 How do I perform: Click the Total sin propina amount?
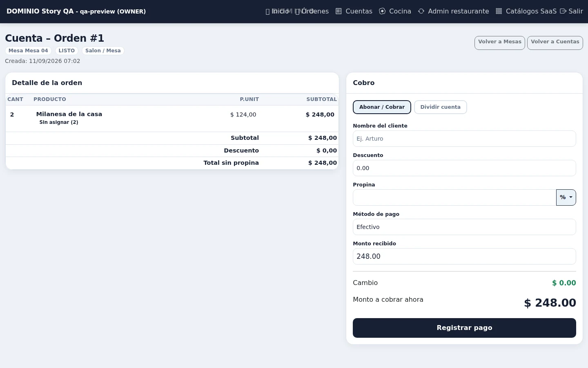[x=323, y=163]
